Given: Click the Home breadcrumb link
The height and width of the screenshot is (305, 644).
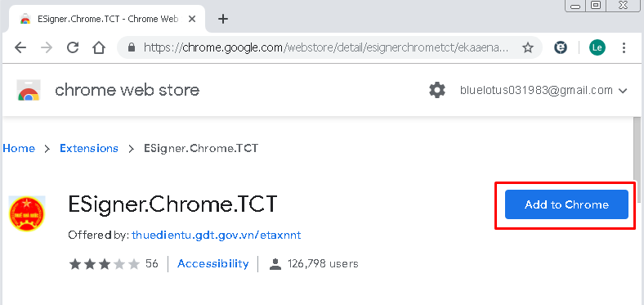Looking at the screenshot, I should coord(19,148).
